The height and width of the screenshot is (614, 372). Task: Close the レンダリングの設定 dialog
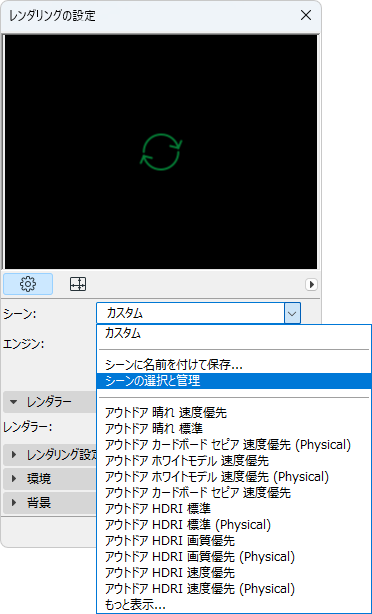[306, 16]
